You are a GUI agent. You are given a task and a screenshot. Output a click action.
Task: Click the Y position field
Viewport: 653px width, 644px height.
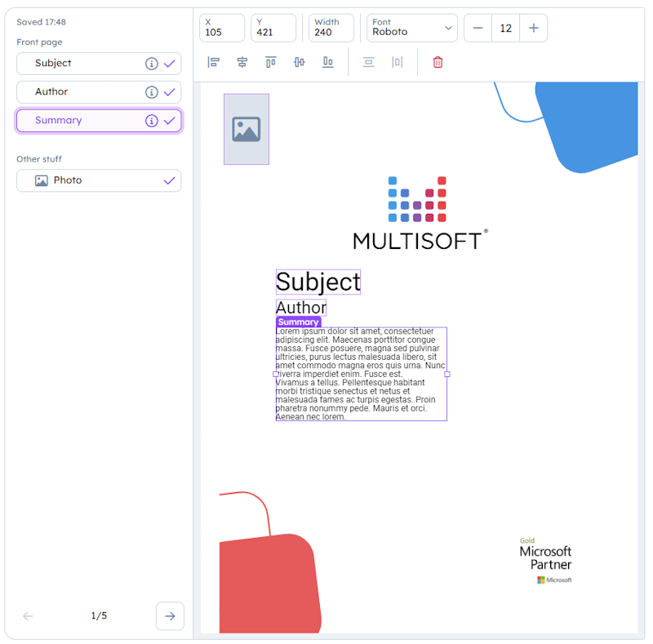pos(273,28)
